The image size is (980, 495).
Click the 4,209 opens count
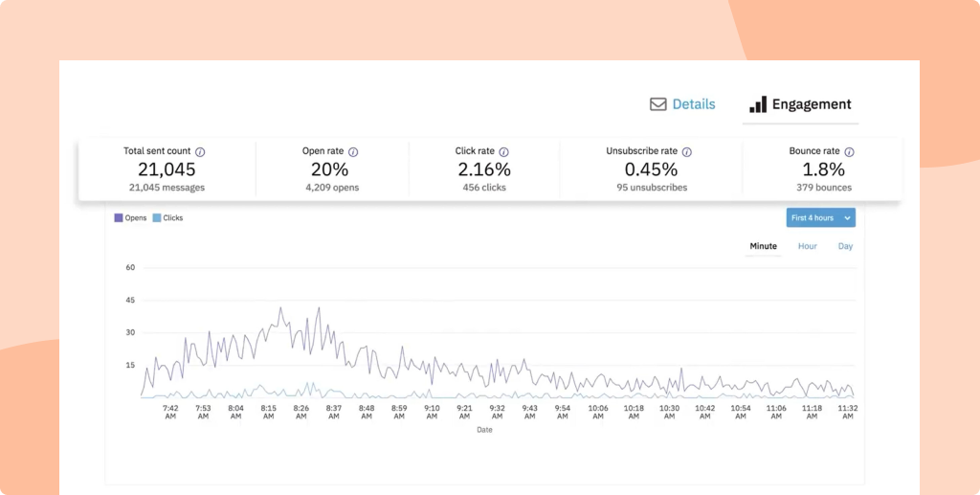(331, 188)
